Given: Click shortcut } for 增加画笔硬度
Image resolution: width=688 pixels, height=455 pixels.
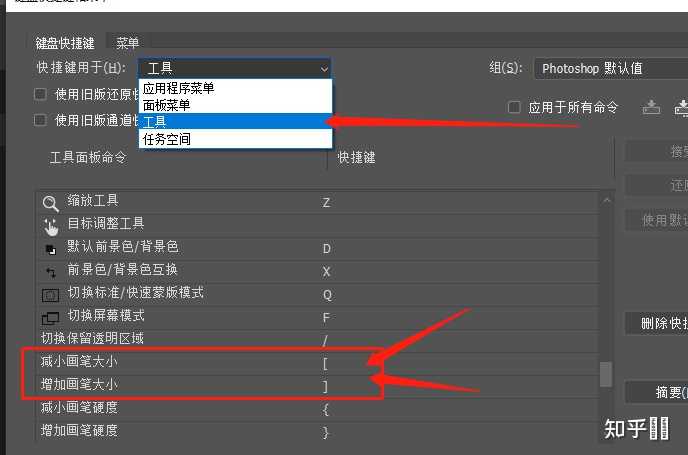Looking at the screenshot, I should coord(325,433).
